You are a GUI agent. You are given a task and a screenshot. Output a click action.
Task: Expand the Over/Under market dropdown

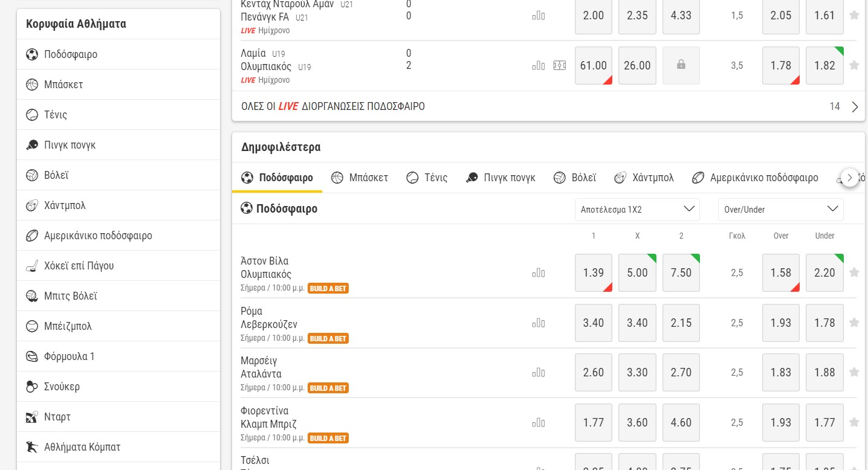[780, 209]
